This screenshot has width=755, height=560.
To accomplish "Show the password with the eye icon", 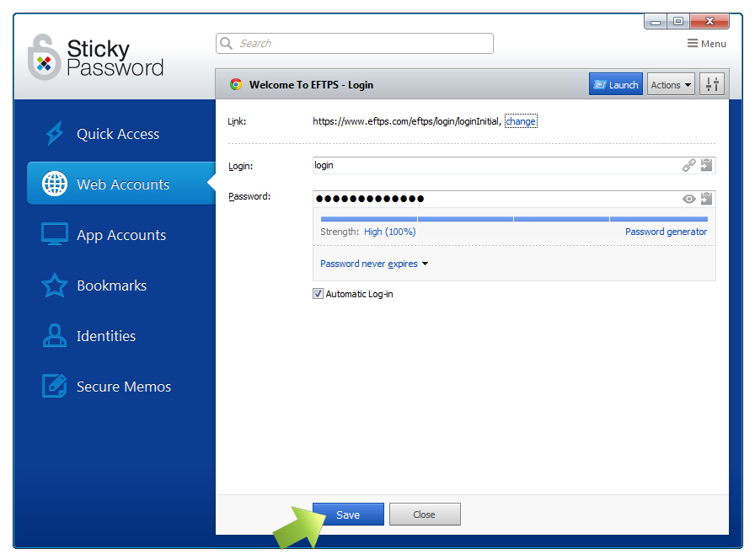I will pos(688,200).
